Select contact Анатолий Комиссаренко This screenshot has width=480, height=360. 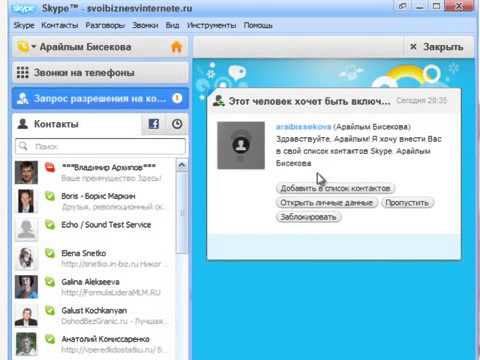(x=94, y=344)
